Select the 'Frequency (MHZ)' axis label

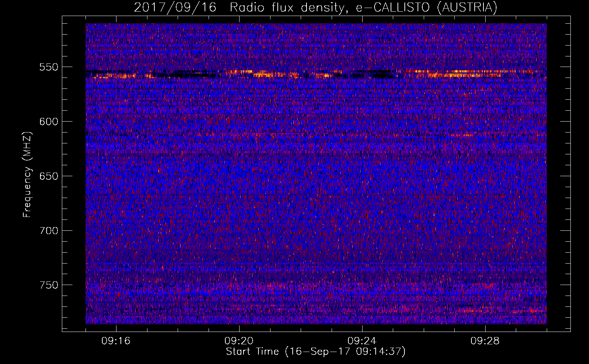tap(27, 174)
